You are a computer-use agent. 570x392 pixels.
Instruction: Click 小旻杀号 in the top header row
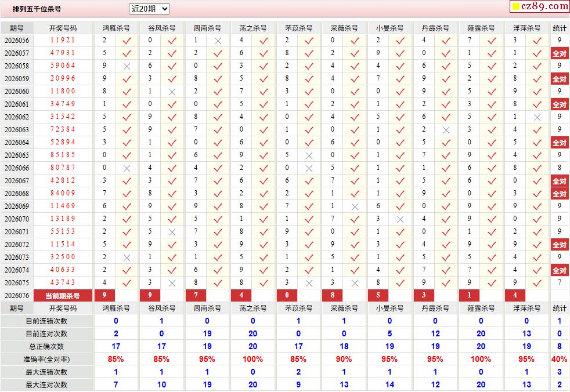389,28
